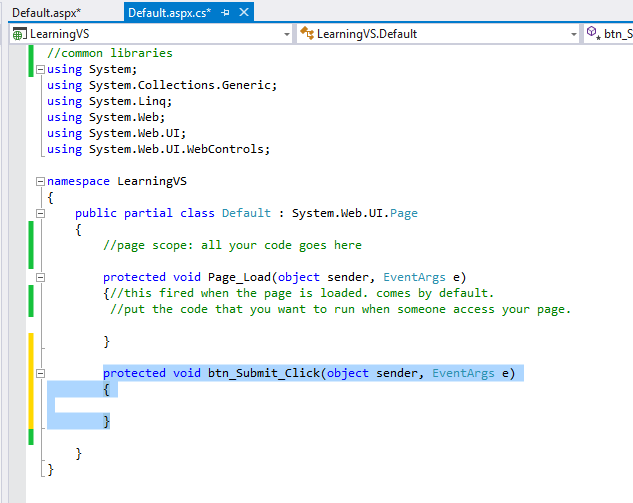Click the btn_Submit_Click method name
This screenshot has width=633, height=503.
264,373
